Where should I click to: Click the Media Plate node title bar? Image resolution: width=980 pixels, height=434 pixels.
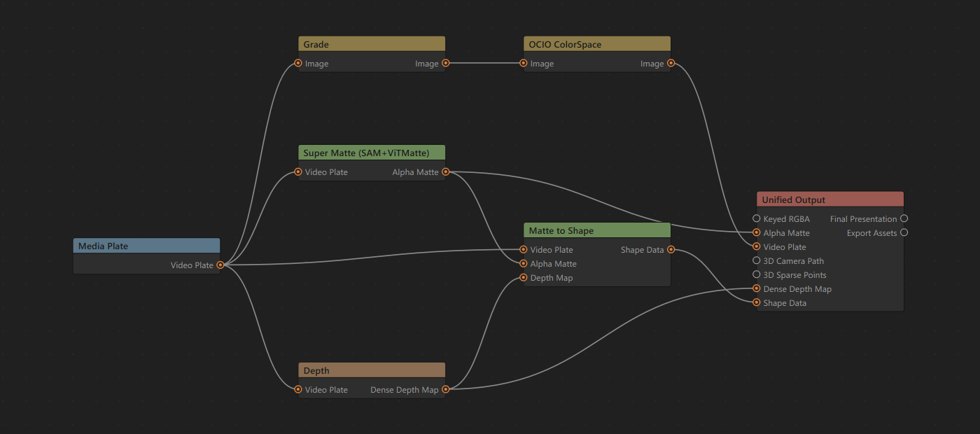click(146, 246)
